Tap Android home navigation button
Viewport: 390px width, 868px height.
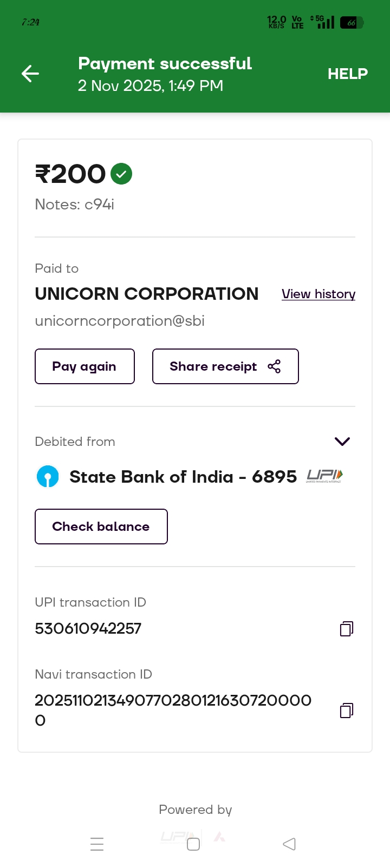[x=193, y=844]
